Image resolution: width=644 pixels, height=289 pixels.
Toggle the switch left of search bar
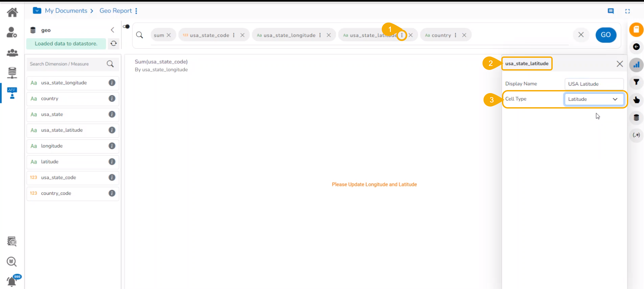[x=126, y=27]
